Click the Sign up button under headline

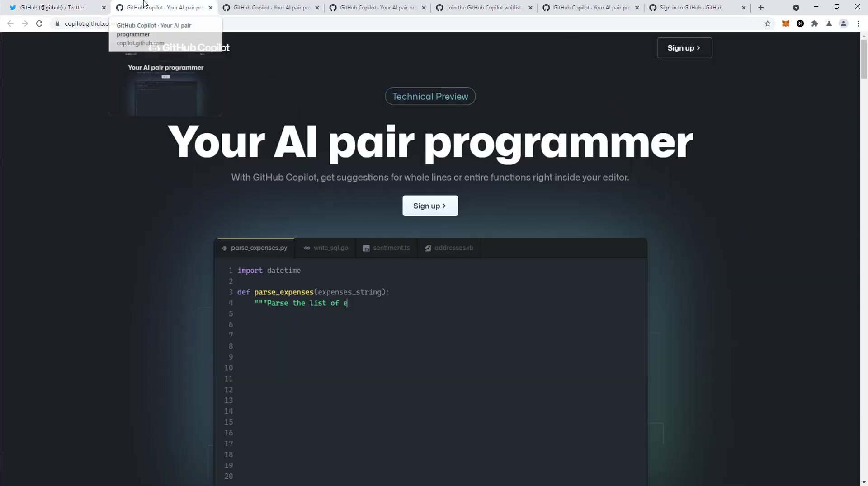430,206
